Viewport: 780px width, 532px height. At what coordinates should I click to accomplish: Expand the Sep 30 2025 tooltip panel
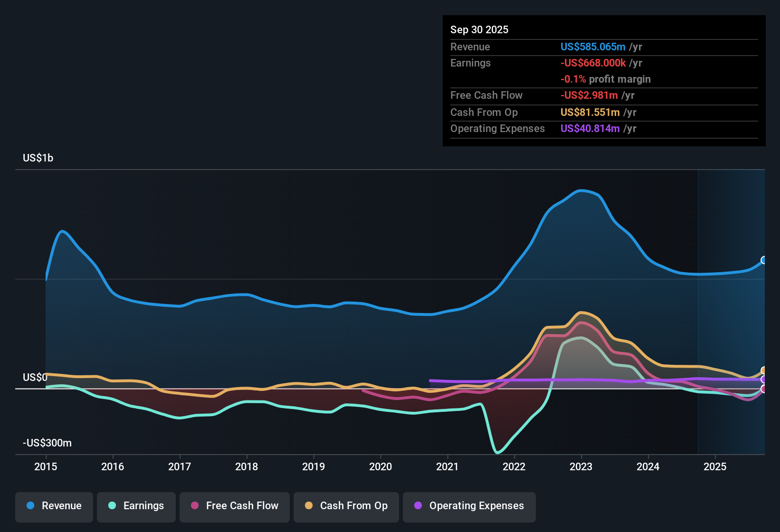click(479, 29)
